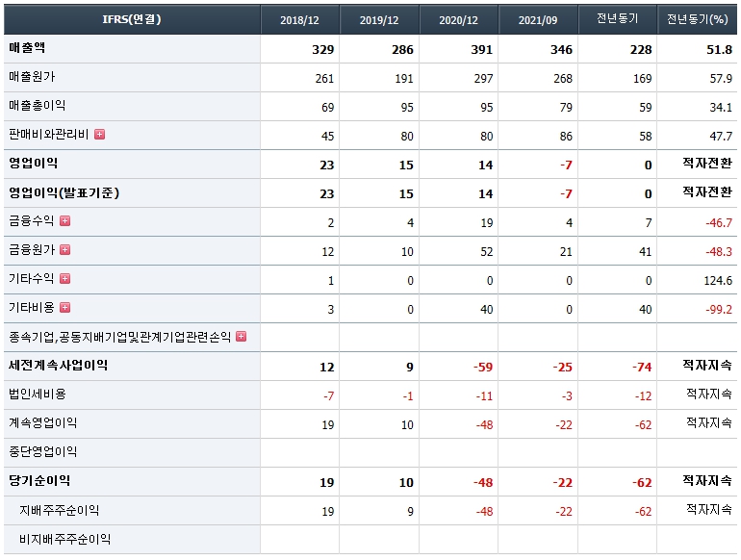Click the 전년동기(%) column header
Viewport: 741px width, 560px height.
coord(697,19)
